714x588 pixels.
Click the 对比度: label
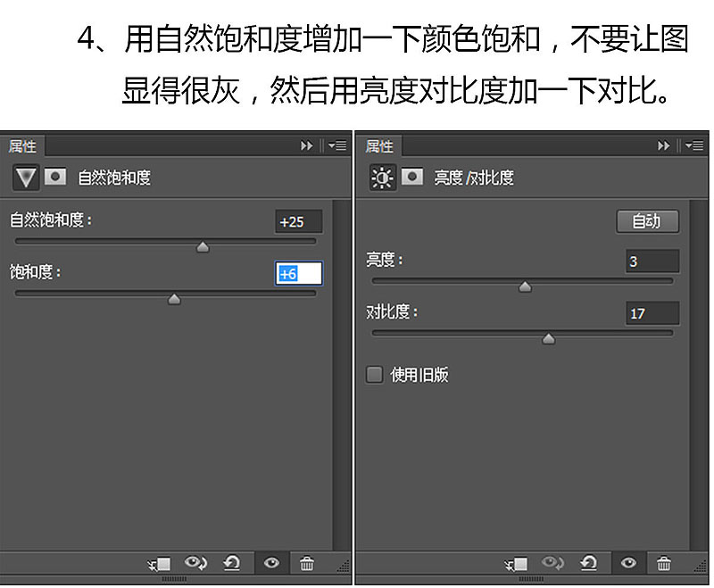392,312
